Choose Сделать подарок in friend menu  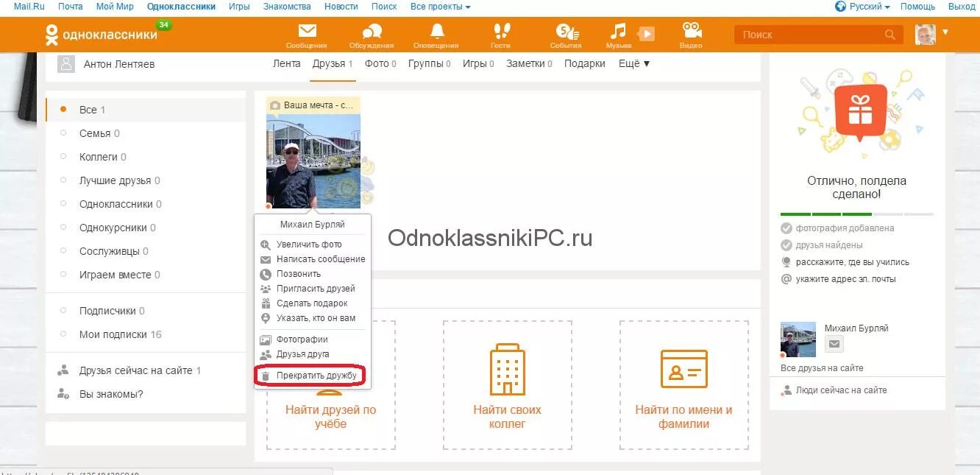coord(312,303)
